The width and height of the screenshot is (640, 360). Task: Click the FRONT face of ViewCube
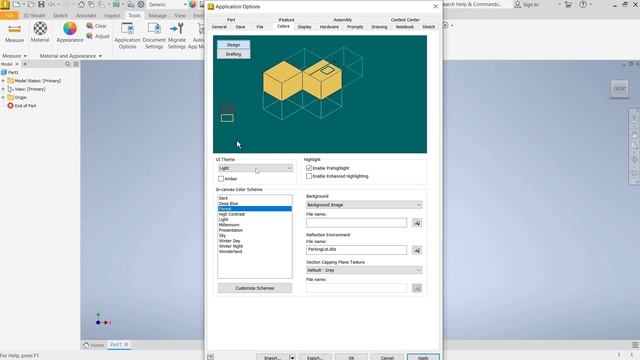[x=619, y=89]
